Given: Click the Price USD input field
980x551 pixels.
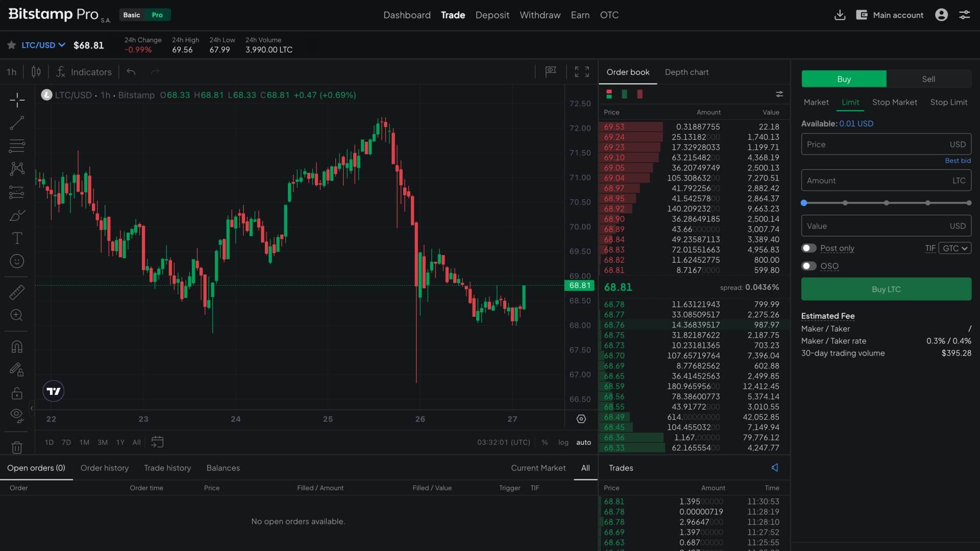Looking at the screenshot, I should click(x=886, y=144).
